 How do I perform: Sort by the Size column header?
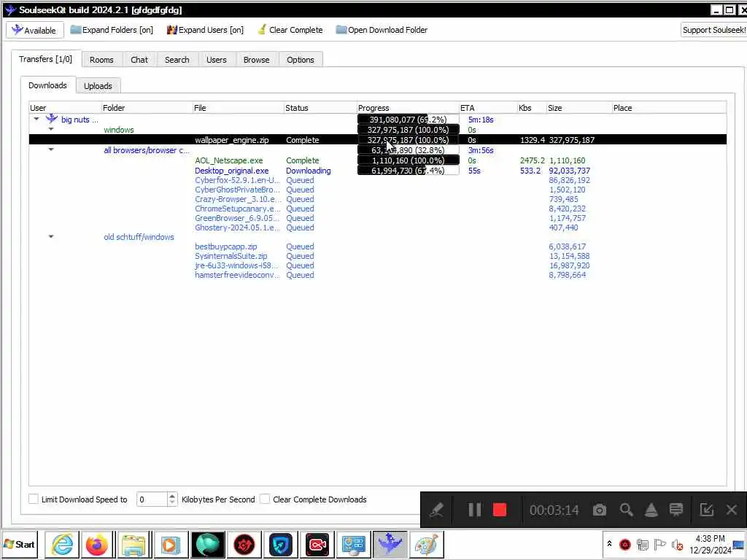(x=578, y=108)
